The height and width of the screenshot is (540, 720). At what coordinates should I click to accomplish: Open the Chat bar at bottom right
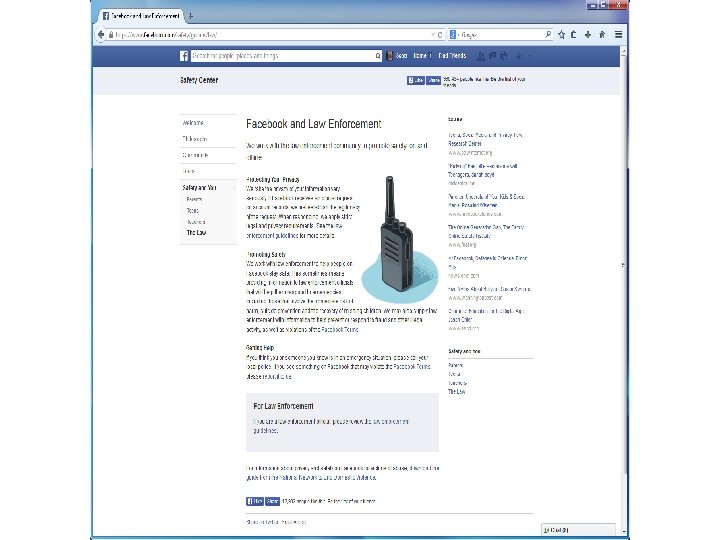coord(578,530)
